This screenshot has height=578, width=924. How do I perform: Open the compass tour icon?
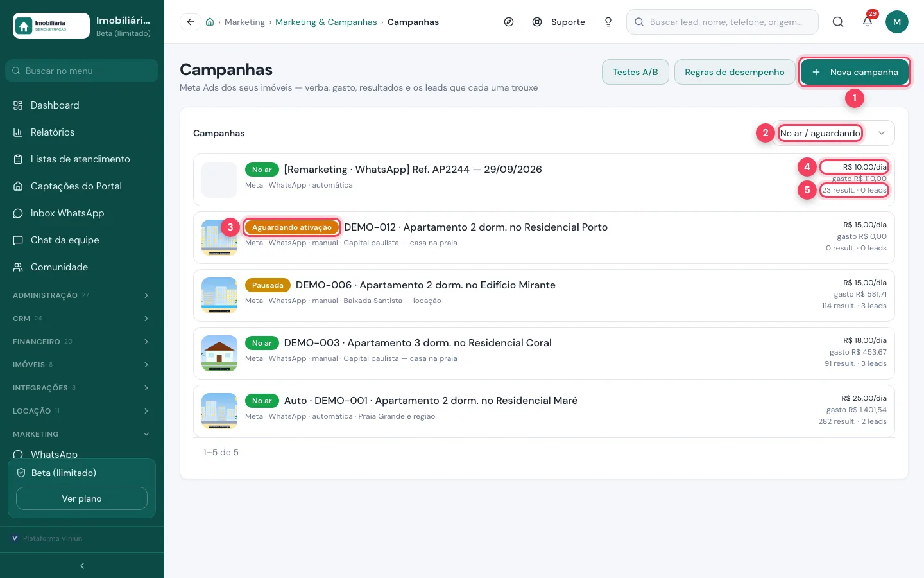tap(509, 22)
